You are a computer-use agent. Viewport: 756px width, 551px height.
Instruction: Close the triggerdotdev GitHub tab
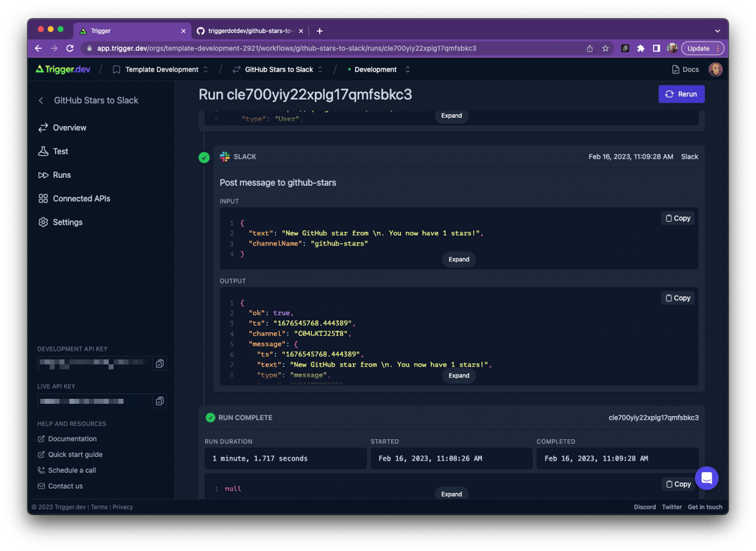click(301, 31)
